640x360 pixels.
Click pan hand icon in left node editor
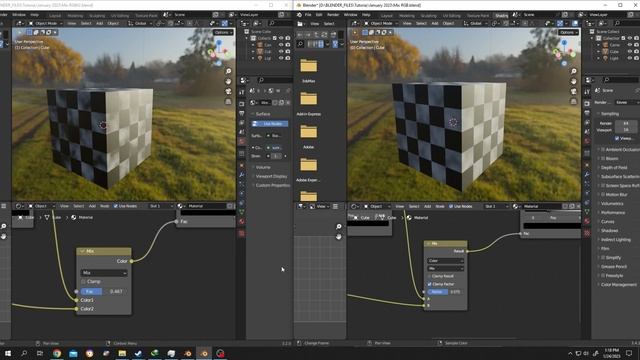point(4,236)
